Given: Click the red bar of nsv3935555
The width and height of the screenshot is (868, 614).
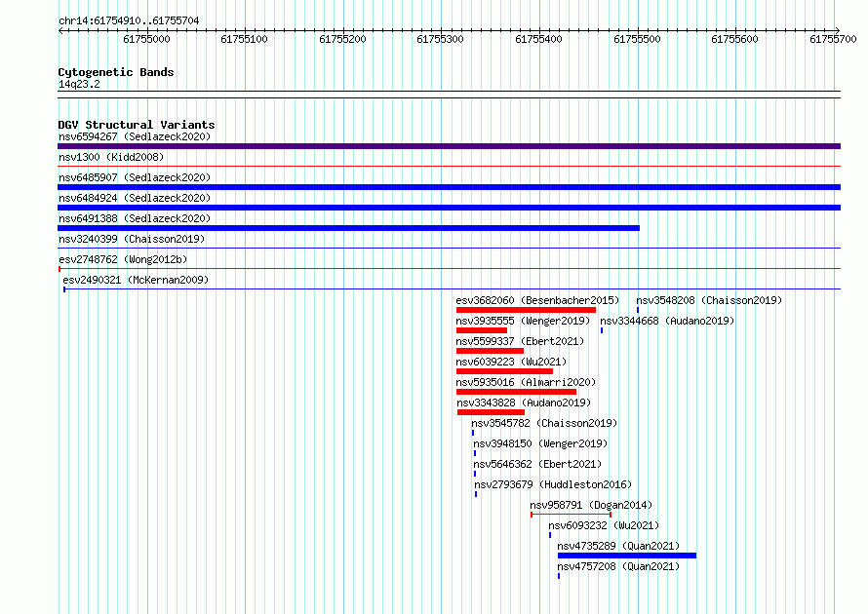Looking at the screenshot, I should (x=482, y=330).
